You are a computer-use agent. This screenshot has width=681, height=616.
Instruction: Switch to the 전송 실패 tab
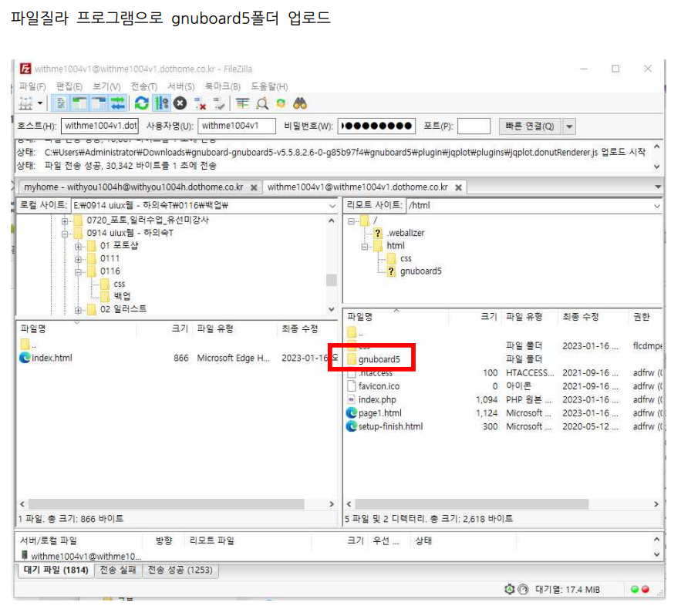point(118,570)
